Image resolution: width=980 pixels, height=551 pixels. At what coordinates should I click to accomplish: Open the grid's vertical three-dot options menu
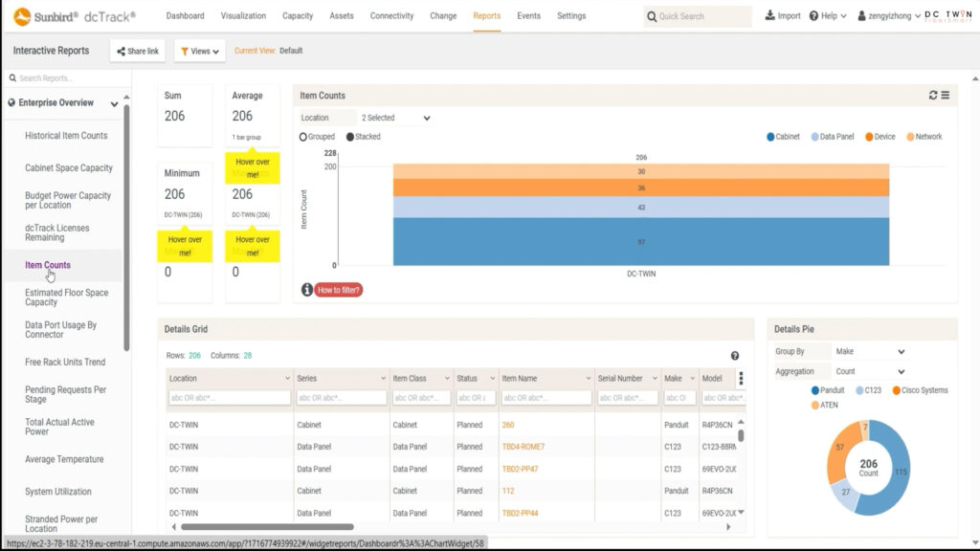tap(741, 379)
